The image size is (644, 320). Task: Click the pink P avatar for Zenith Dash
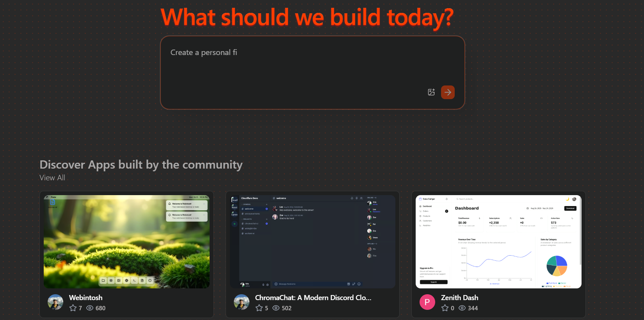click(427, 302)
